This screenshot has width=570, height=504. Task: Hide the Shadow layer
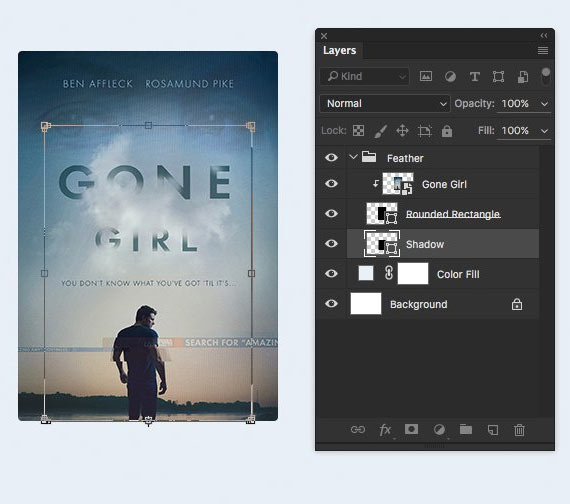coord(331,243)
